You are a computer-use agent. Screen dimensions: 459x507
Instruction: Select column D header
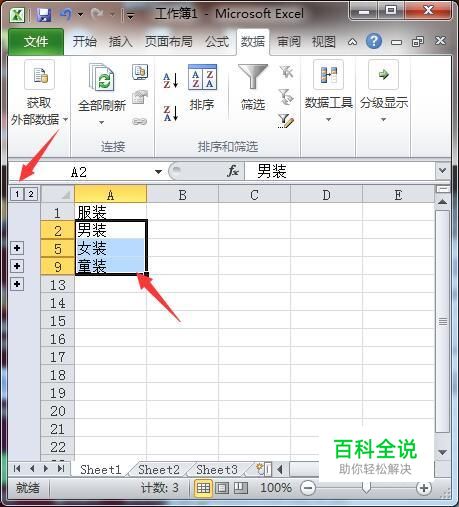tap(326, 194)
